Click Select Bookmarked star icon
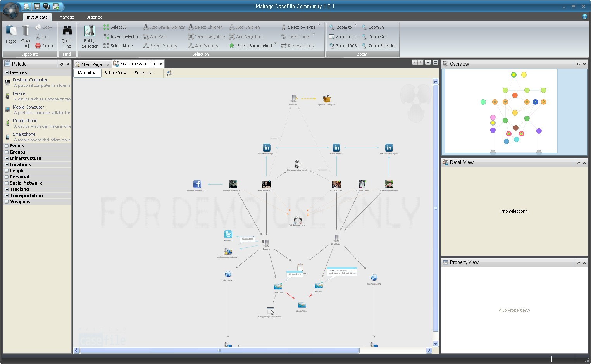Image resolution: width=591 pixels, height=364 pixels. point(232,46)
